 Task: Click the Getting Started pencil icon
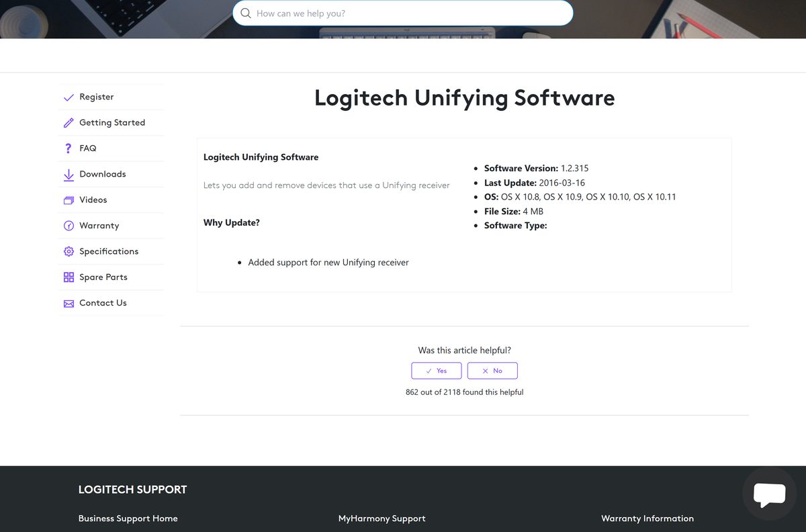pos(69,123)
